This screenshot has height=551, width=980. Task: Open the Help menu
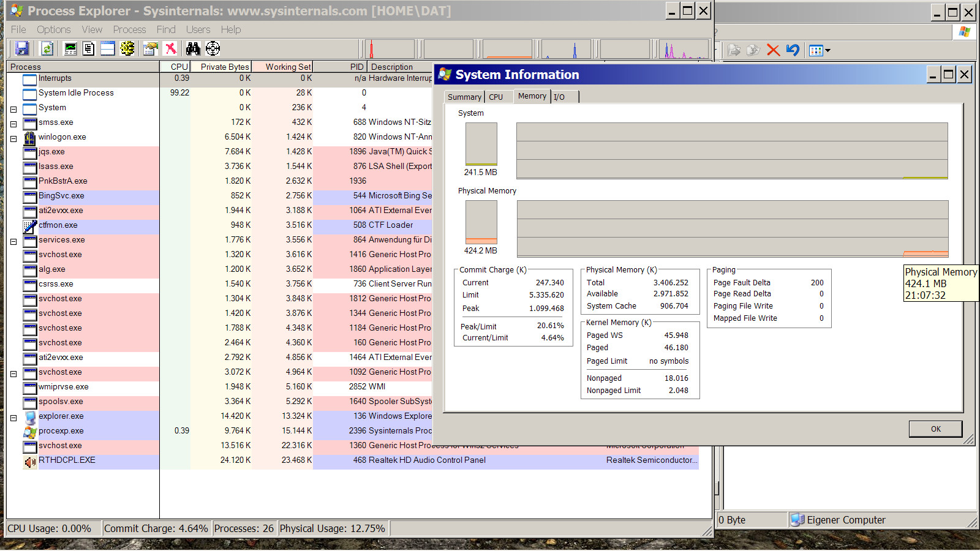[231, 29]
